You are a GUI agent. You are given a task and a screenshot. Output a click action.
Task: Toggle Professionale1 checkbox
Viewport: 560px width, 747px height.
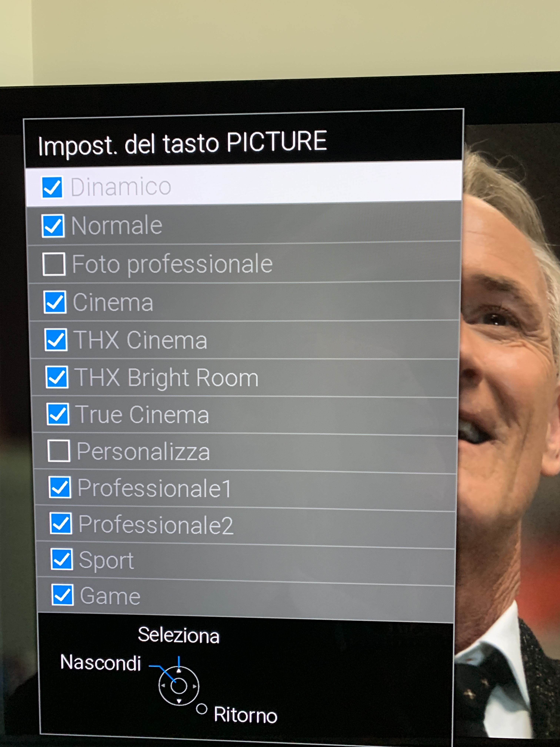tap(60, 487)
